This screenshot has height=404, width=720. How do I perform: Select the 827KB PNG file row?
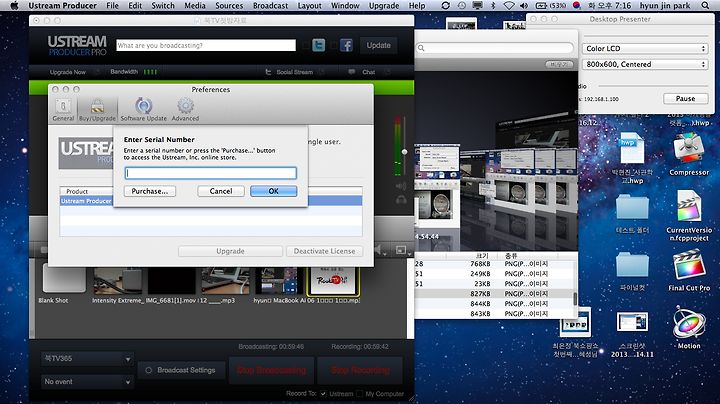(494, 294)
